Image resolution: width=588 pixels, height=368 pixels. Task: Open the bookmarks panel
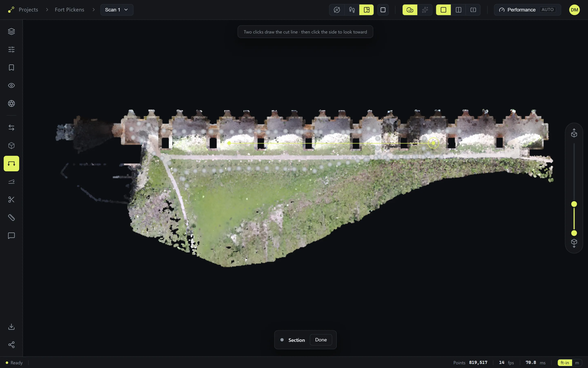pyautogui.click(x=11, y=67)
